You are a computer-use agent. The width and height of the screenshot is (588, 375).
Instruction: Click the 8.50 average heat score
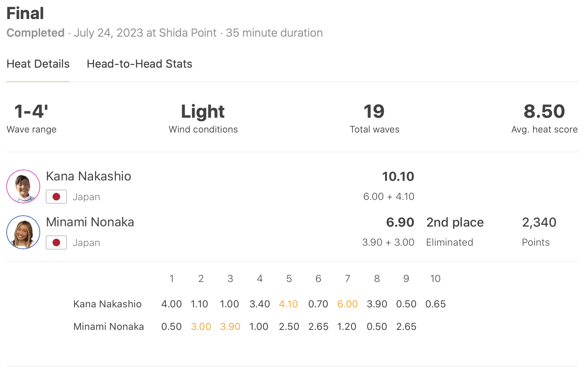click(544, 112)
